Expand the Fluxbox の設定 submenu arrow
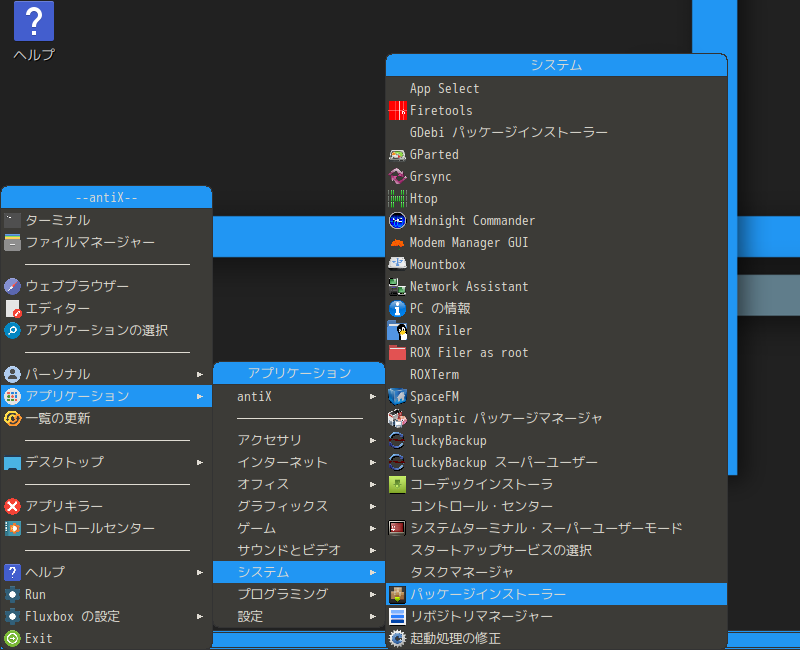 [x=200, y=616]
